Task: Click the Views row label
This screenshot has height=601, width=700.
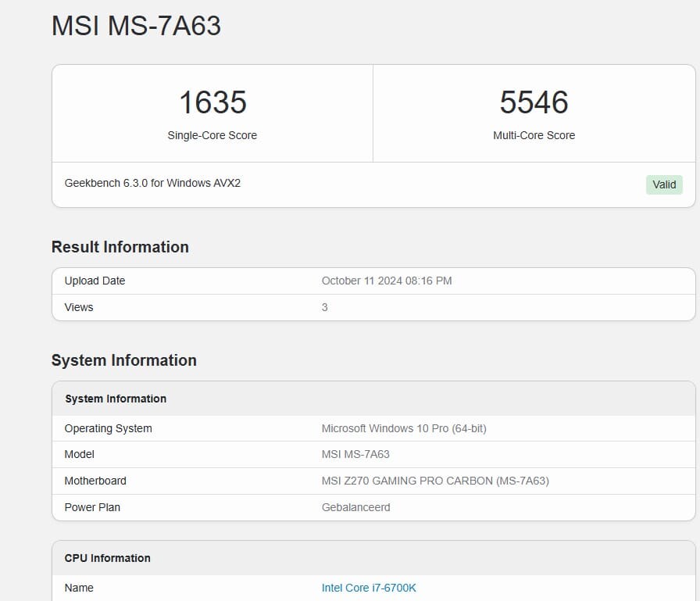Action: pyautogui.click(x=79, y=307)
